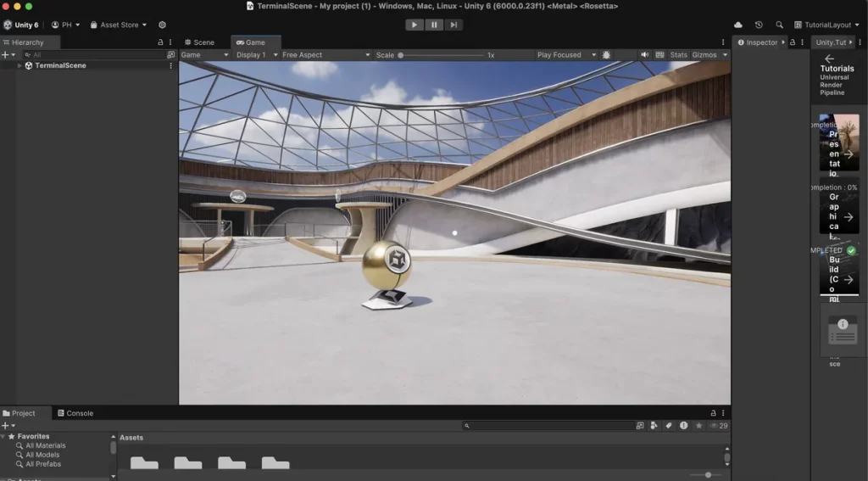This screenshot has height=481, width=868.
Task: Expand the TerminalScene tree item
Action: 19,65
